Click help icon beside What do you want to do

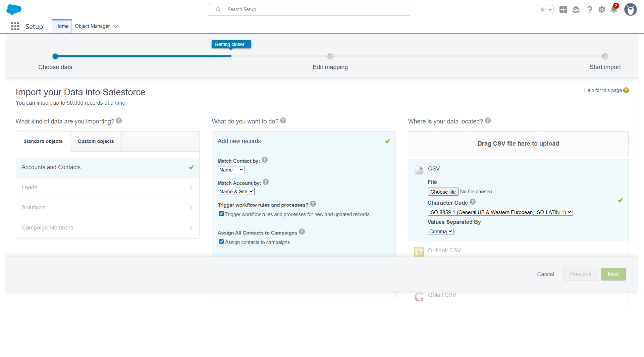pyautogui.click(x=283, y=120)
